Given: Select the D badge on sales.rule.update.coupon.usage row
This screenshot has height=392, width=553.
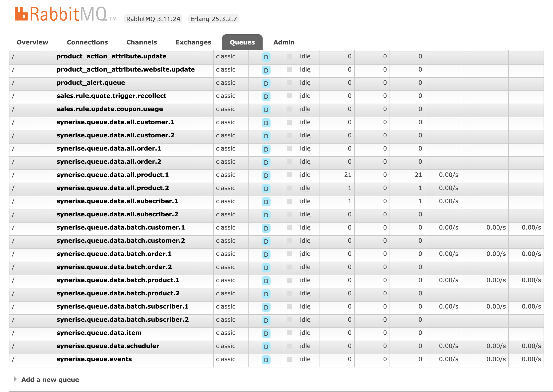Looking at the screenshot, I should point(266,110).
